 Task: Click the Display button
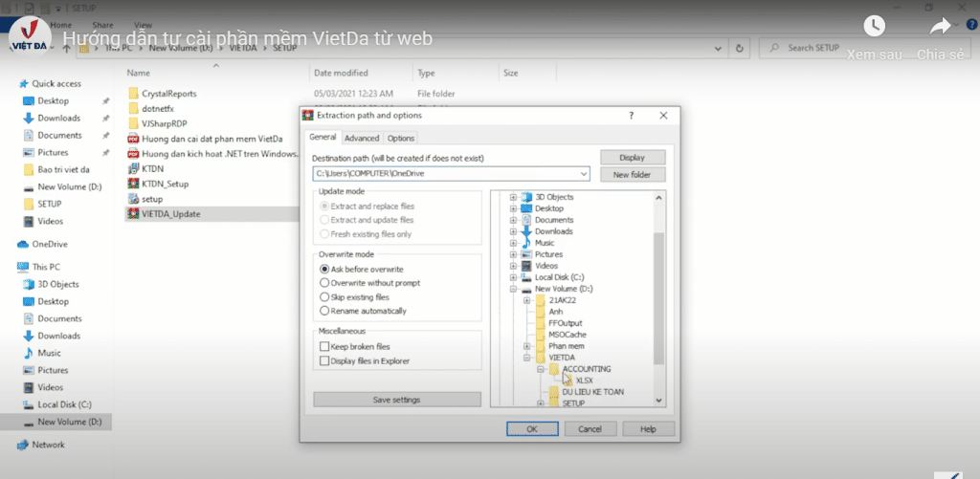(633, 158)
